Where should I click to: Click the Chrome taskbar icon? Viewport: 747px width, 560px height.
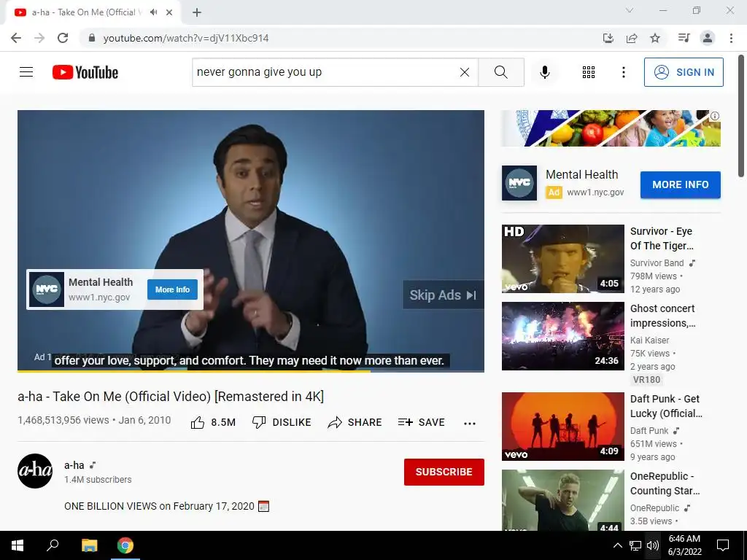[125, 545]
